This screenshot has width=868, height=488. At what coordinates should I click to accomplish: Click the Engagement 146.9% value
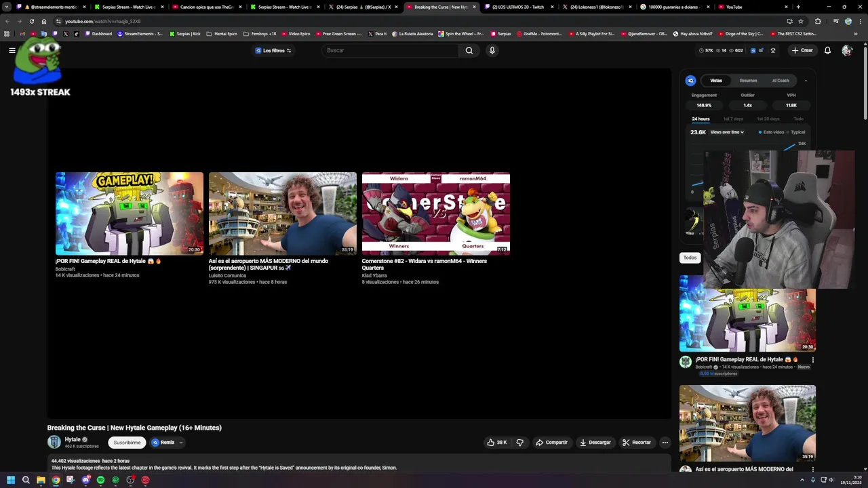(x=704, y=105)
